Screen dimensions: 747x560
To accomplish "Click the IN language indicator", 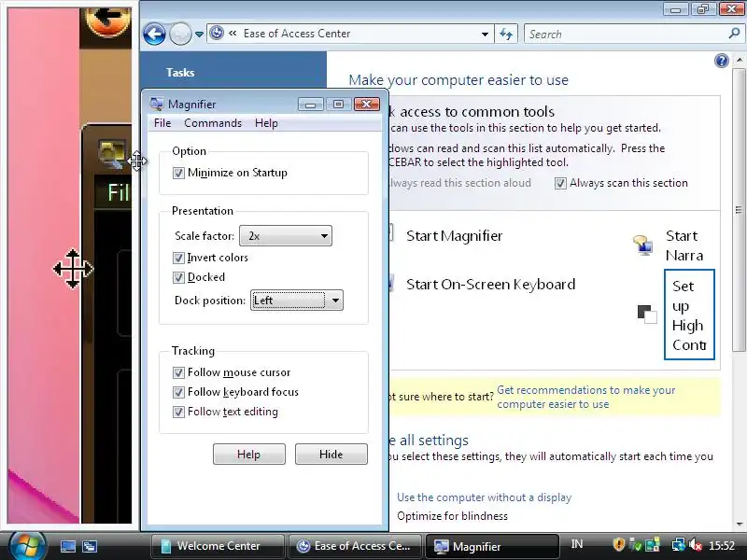I will tap(577, 544).
